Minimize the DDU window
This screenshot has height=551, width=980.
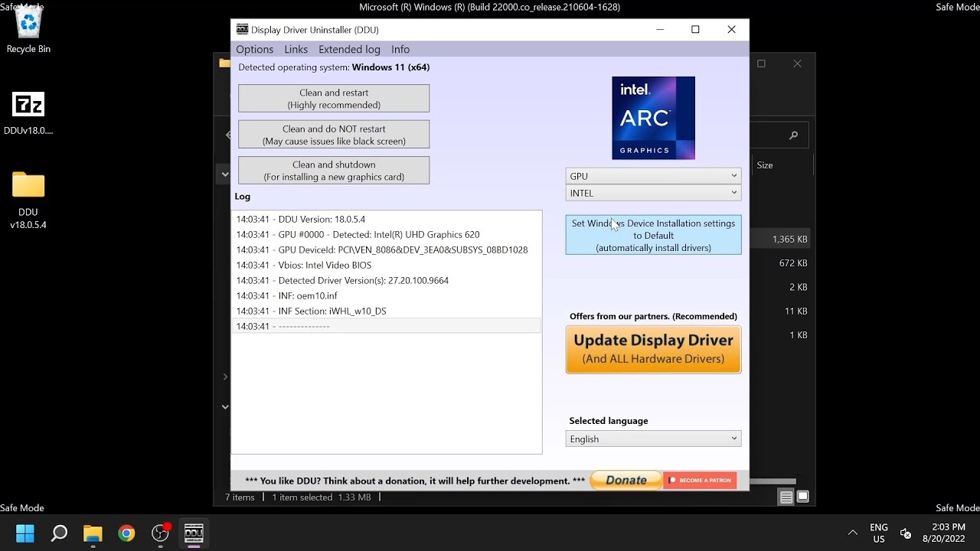(660, 29)
